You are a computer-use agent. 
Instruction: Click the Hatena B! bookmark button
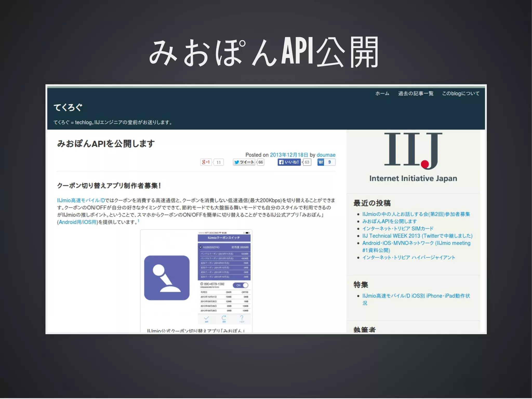click(x=321, y=162)
